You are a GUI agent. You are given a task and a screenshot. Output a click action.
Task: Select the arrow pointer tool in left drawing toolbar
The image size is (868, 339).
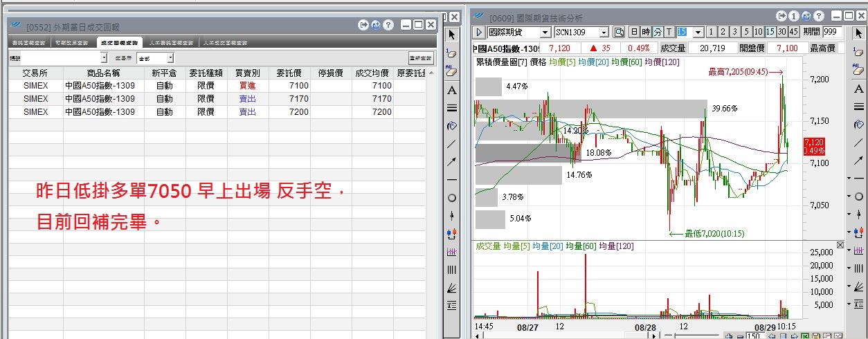click(x=452, y=34)
